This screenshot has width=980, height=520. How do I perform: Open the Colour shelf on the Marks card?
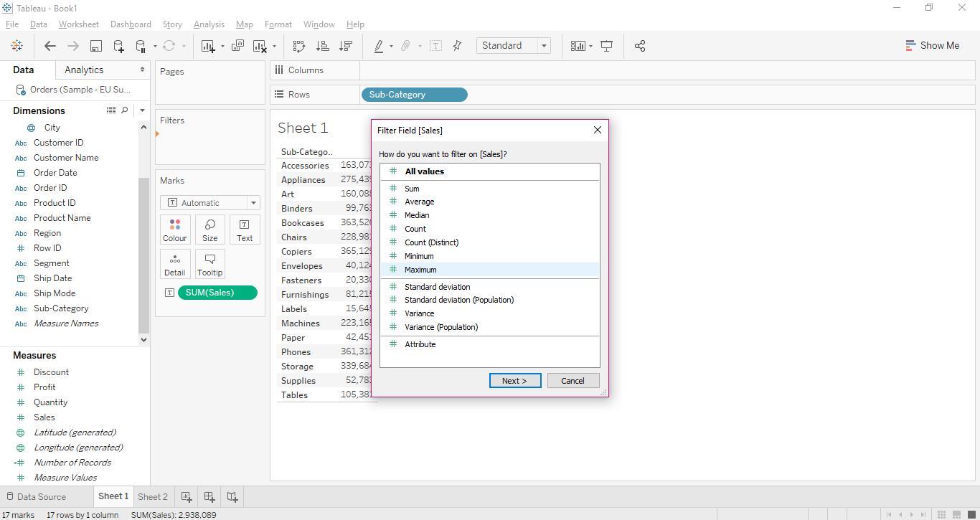[x=174, y=230]
